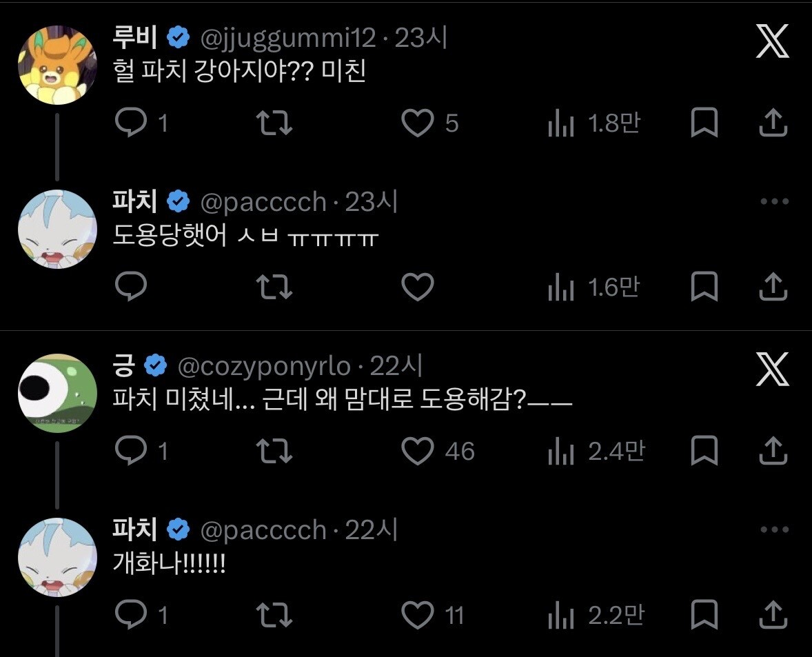
Task: Bookmark 긍's 파치 미쳤네 tweet
Action: coord(704,451)
